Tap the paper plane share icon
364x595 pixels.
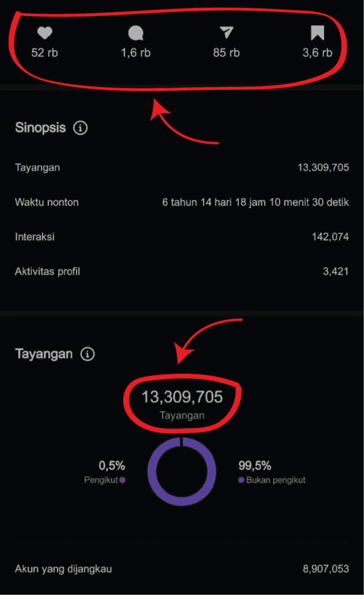point(226,33)
